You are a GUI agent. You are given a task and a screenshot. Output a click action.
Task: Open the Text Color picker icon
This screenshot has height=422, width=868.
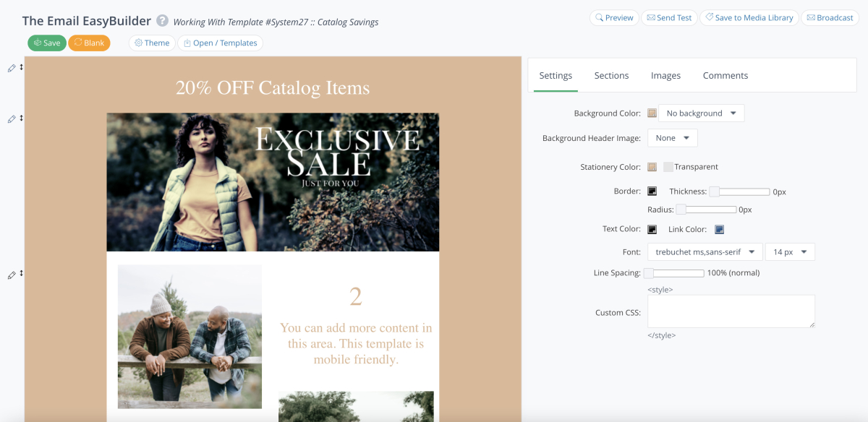pos(652,230)
